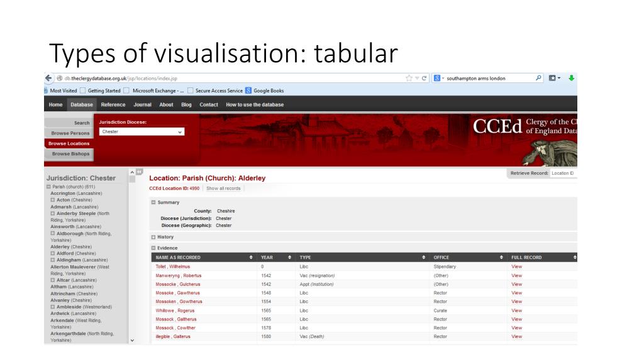Click the green downloads arrow icon
This screenshot has width=644, height=362.
tap(571, 78)
